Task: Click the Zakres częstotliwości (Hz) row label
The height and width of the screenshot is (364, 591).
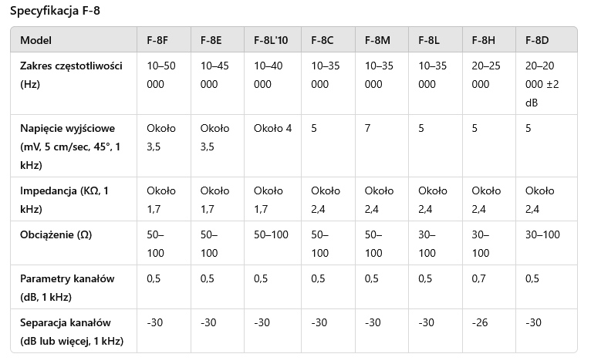Action: point(71,75)
